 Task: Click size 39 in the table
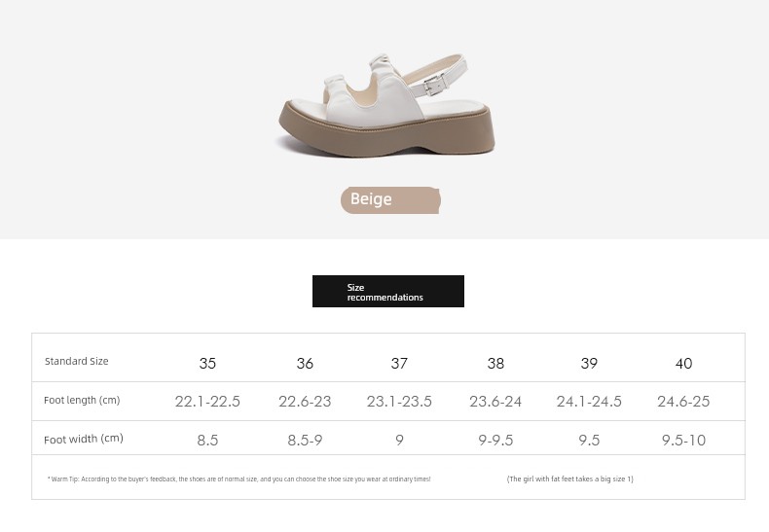click(589, 364)
